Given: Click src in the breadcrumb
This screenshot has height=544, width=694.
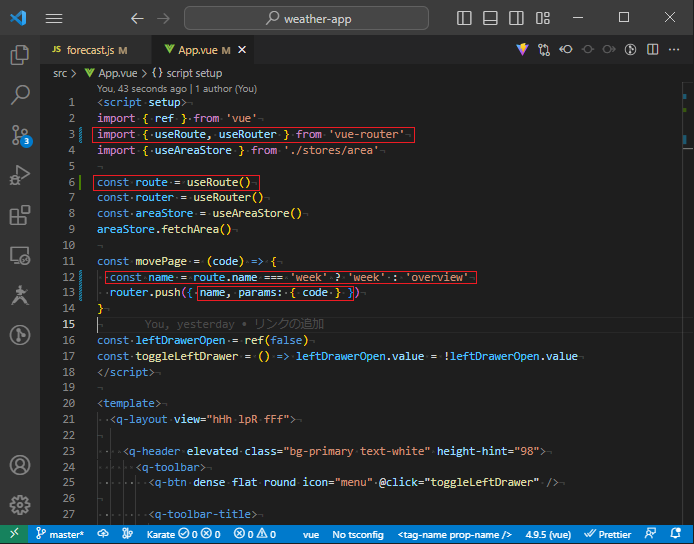Looking at the screenshot, I should coord(60,73).
